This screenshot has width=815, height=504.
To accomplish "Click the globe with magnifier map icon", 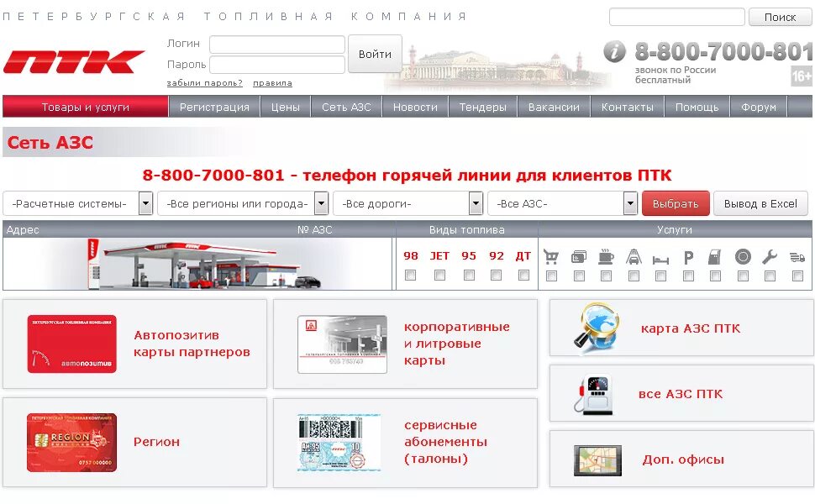I will tap(597, 327).
